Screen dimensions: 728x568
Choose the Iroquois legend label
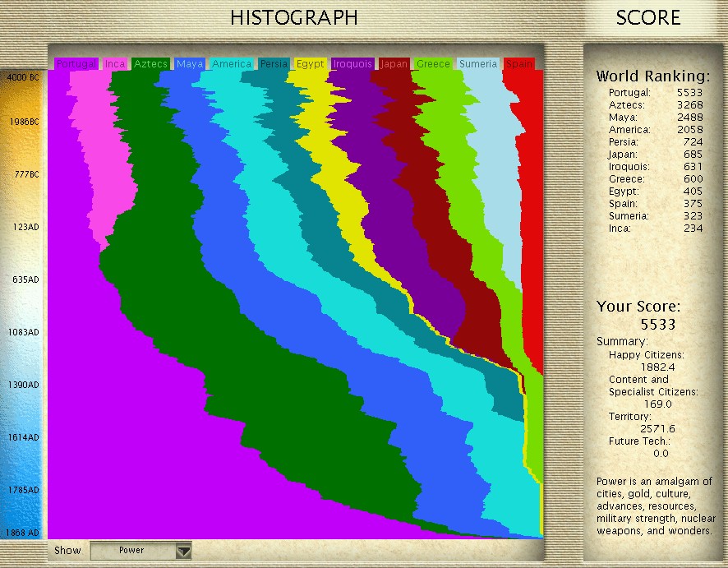coord(353,64)
